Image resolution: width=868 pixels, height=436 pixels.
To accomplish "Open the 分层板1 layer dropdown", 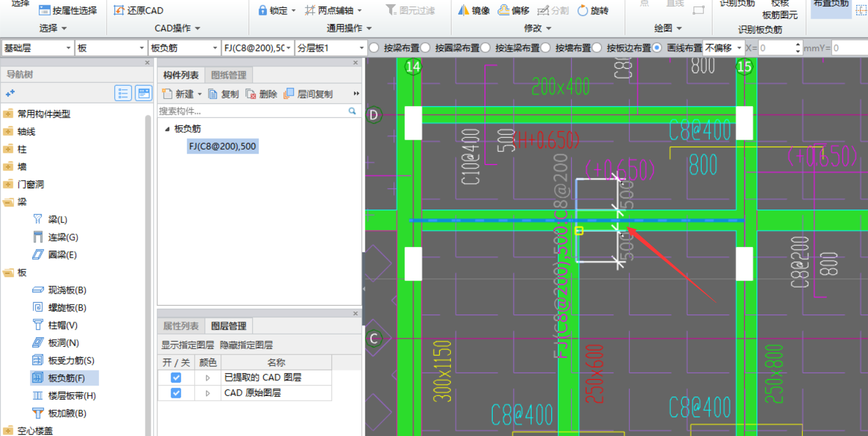I will [x=331, y=48].
